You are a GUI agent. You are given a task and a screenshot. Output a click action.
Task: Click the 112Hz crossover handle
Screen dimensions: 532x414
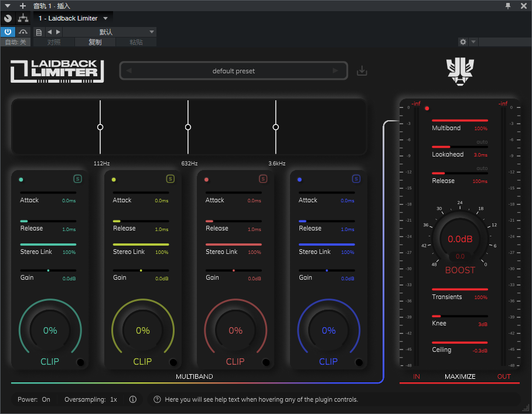pyautogui.click(x=100, y=127)
